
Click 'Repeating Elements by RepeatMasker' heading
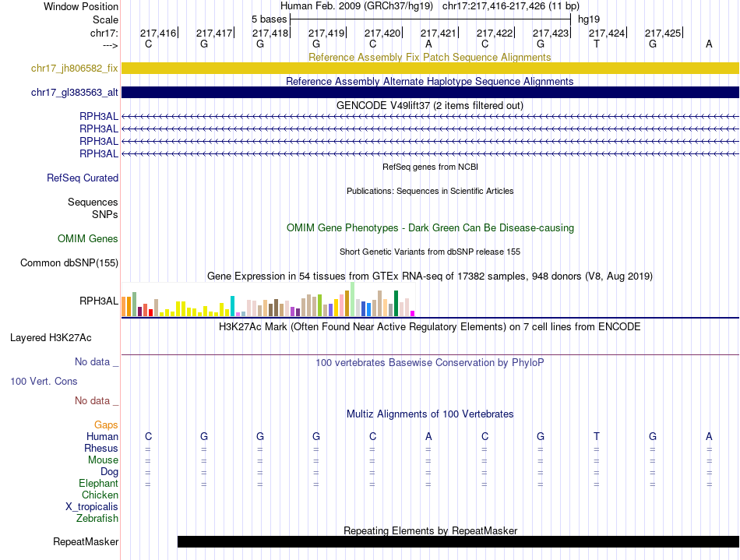click(x=431, y=530)
